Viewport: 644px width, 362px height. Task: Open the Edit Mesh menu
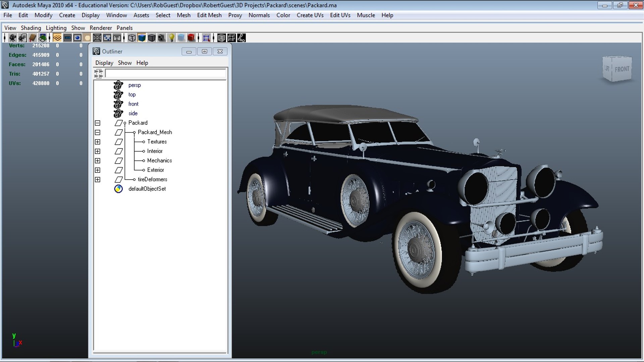(x=209, y=15)
